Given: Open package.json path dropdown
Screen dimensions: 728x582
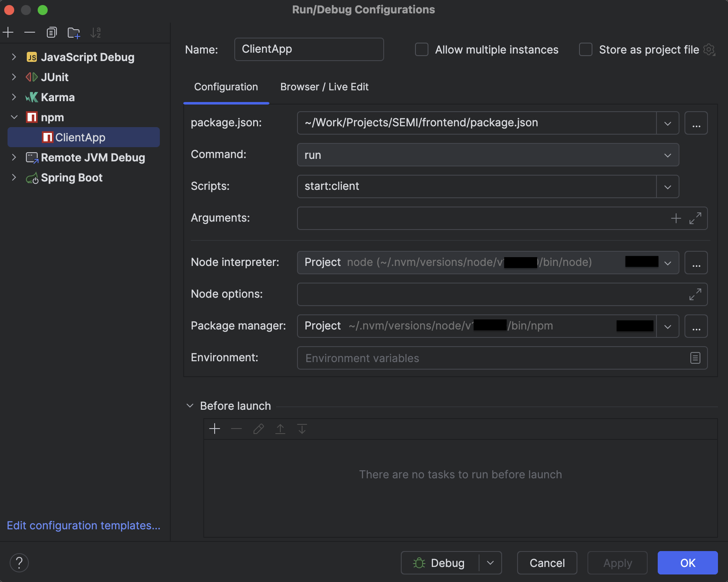Looking at the screenshot, I should [x=667, y=123].
